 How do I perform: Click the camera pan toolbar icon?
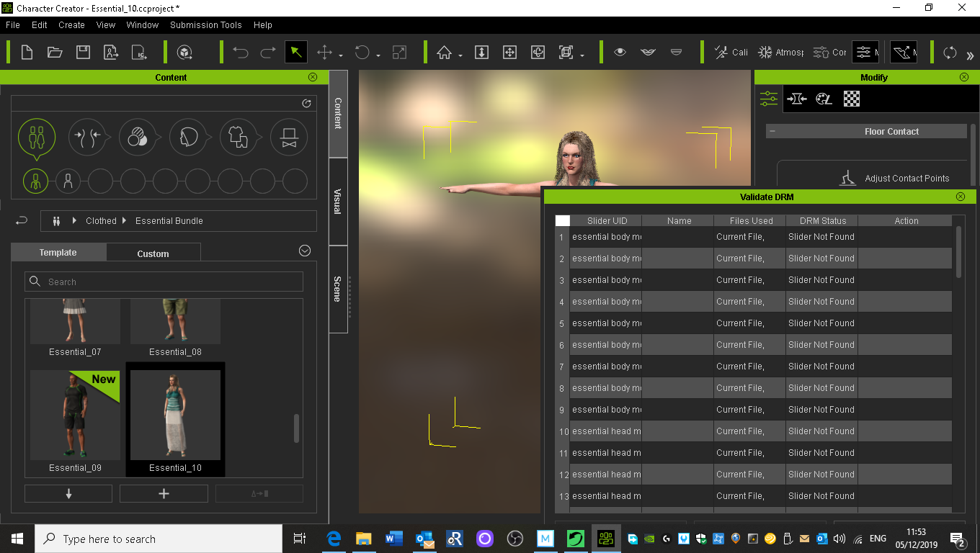(509, 53)
